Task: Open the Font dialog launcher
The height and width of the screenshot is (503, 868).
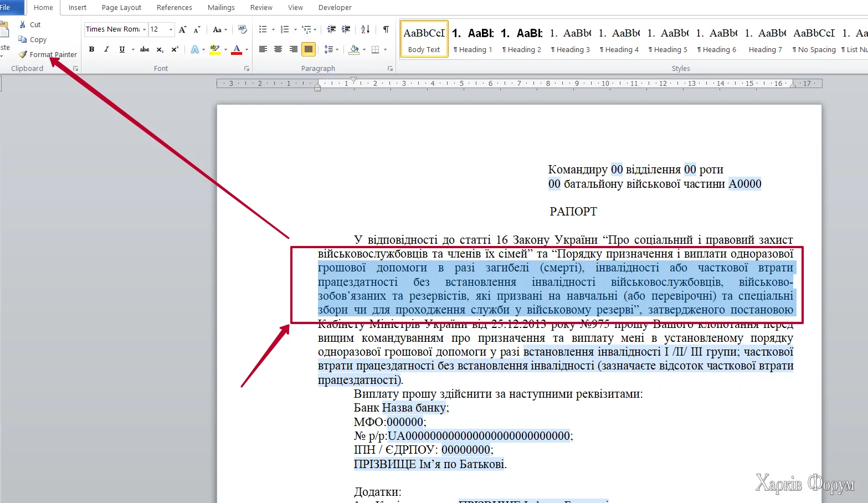Action: (247, 69)
